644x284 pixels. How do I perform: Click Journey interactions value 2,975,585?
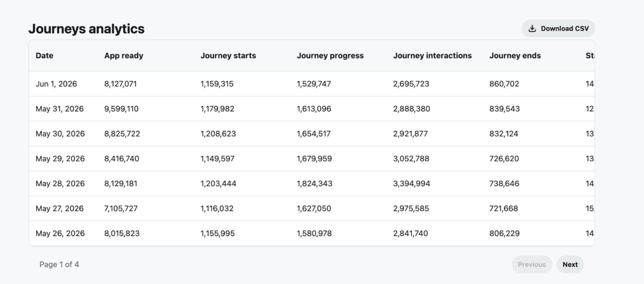pos(411,208)
